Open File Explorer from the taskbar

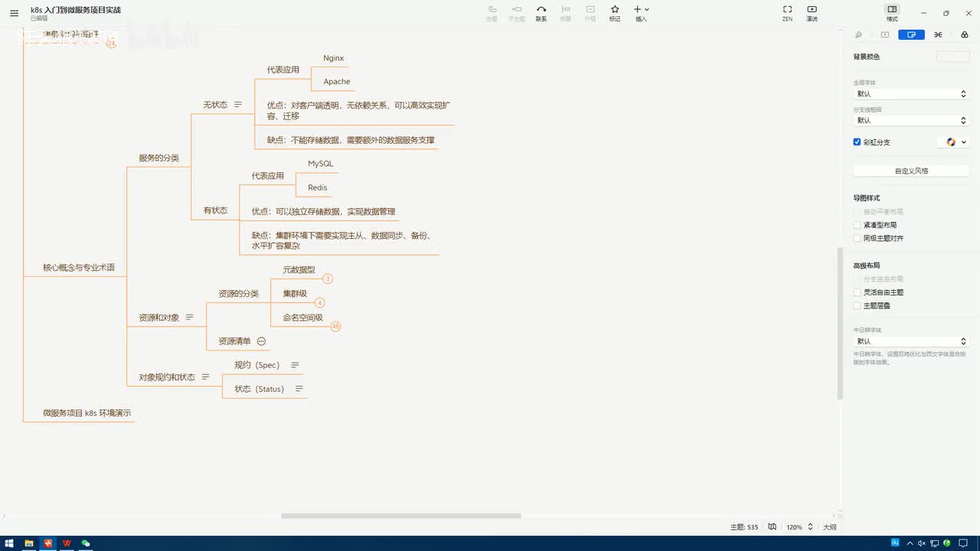pos(29,543)
